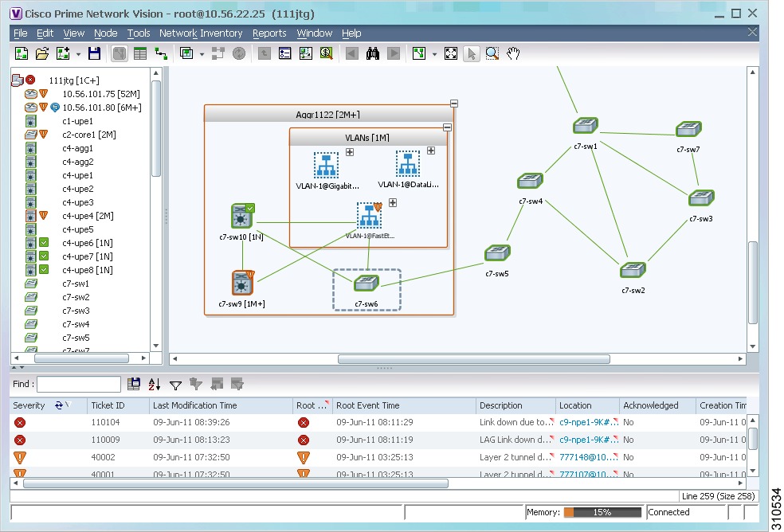Select the c7-sw4 switch icon on map

[x=531, y=181]
